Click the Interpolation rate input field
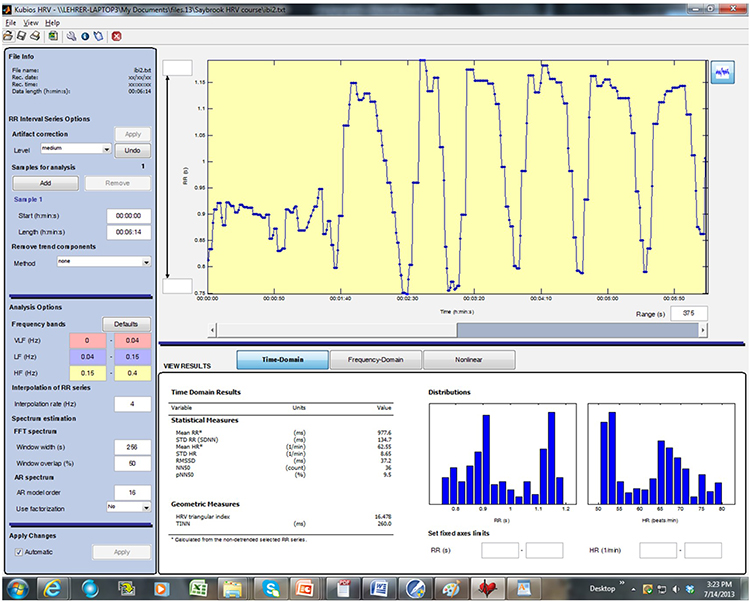Screen dimensions: 750x602 [131, 403]
